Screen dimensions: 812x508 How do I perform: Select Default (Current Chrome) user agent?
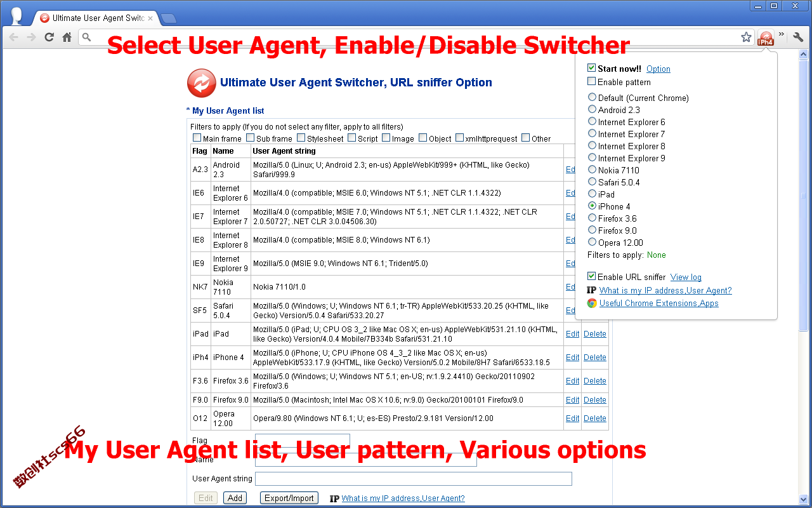(592, 97)
